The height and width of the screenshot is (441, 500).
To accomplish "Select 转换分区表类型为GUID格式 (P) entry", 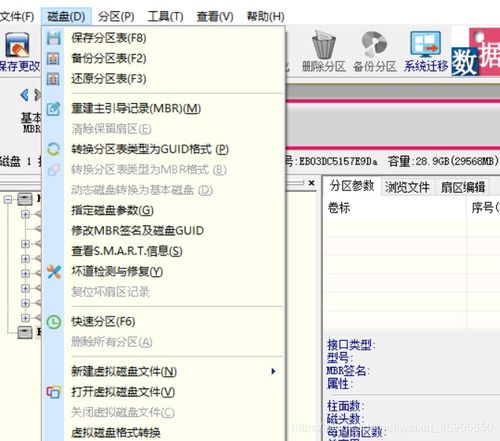I will [163, 149].
